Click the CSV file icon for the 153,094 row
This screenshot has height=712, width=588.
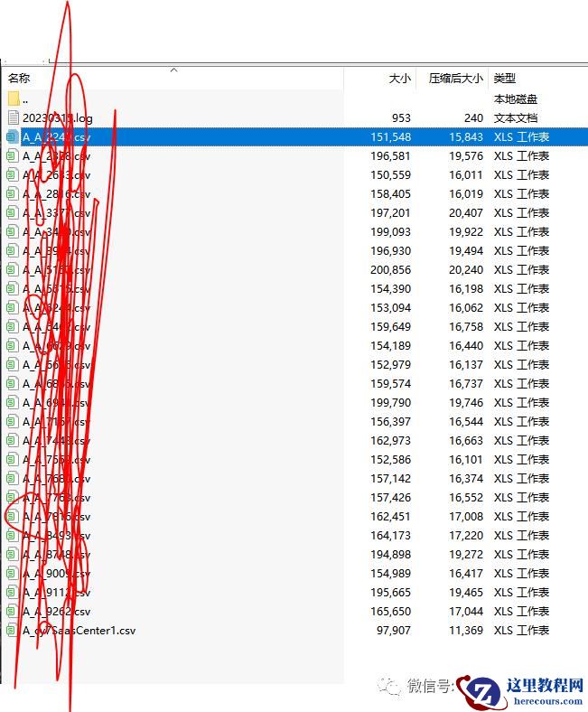tap(12, 307)
